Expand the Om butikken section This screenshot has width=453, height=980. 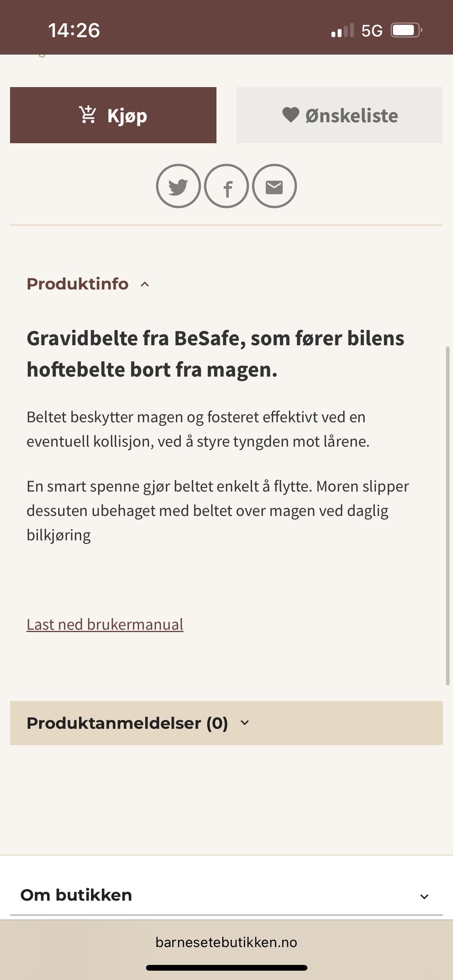pyautogui.click(x=424, y=895)
